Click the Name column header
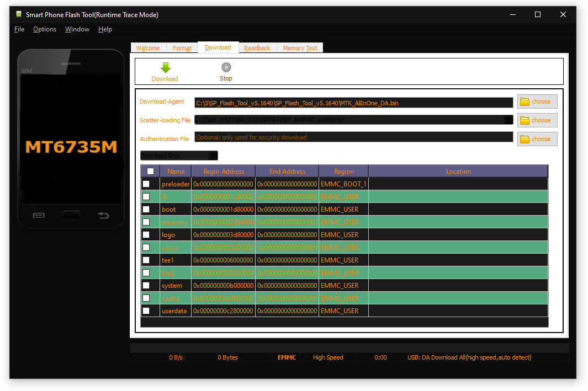 [176, 171]
